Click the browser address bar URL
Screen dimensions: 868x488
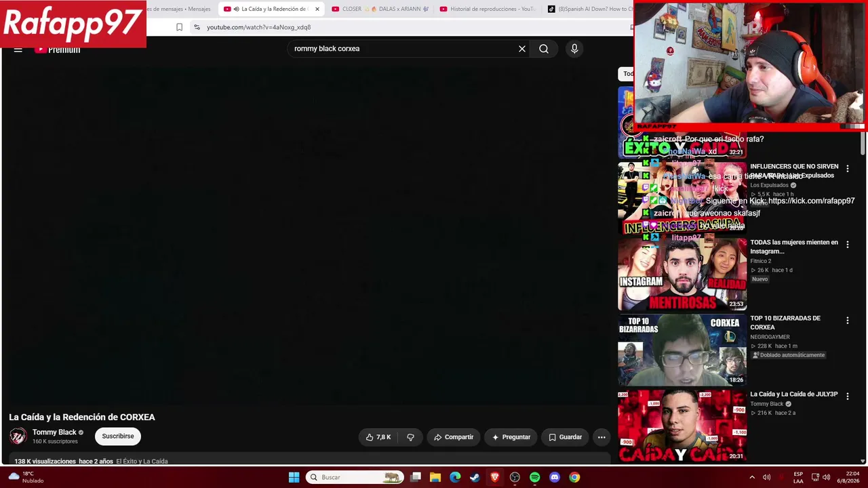258,27
